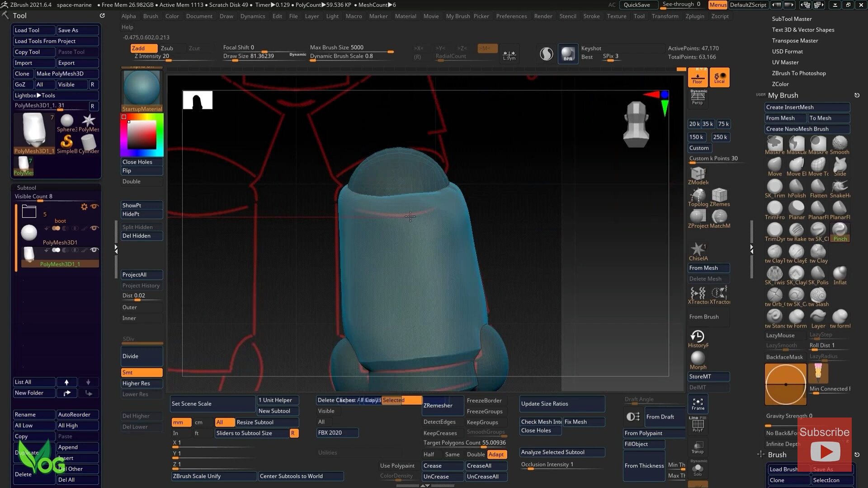Image resolution: width=868 pixels, height=488 pixels.
Task: Expand the Subtool palette section
Action: 27,188
